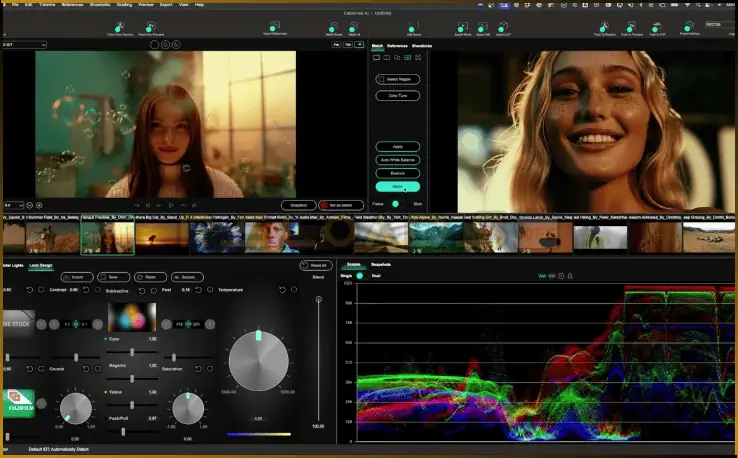Switch to the Look Design tab
The width and height of the screenshot is (738, 458).
41,265
